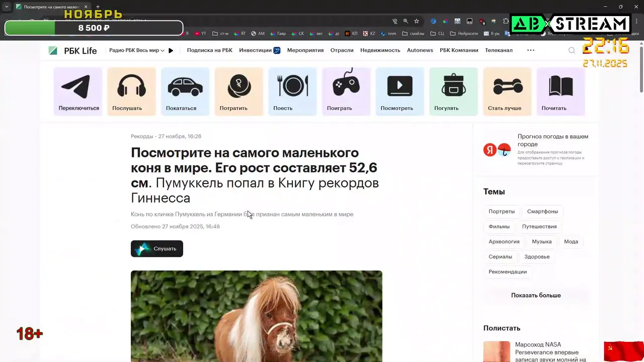Open the video player 'Посмотреть' section
Viewport: 644px width, 362px height.
(x=400, y=92)
